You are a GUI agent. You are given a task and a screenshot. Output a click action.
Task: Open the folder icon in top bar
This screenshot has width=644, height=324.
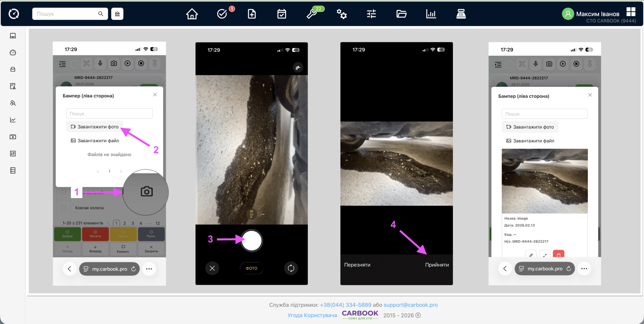coord(401,14)
